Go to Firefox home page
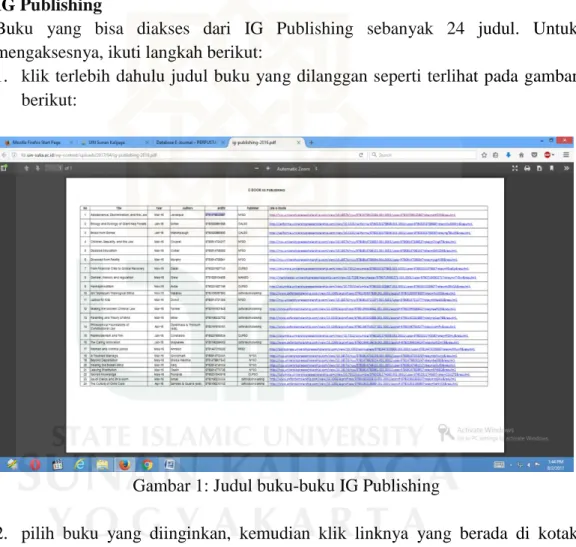This screenshot has width=576, height=547. [x=521, y=155]
